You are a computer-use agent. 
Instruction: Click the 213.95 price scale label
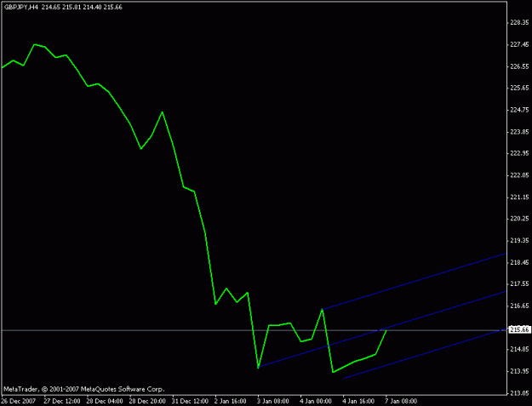pyautogui.click(x=519, y=371)
